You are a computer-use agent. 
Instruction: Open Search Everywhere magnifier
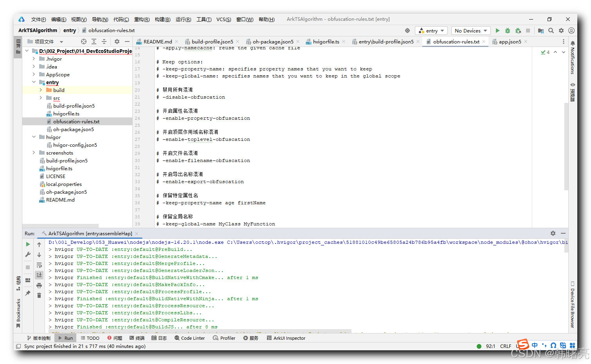pyautogui.click(x=551, y=31)
